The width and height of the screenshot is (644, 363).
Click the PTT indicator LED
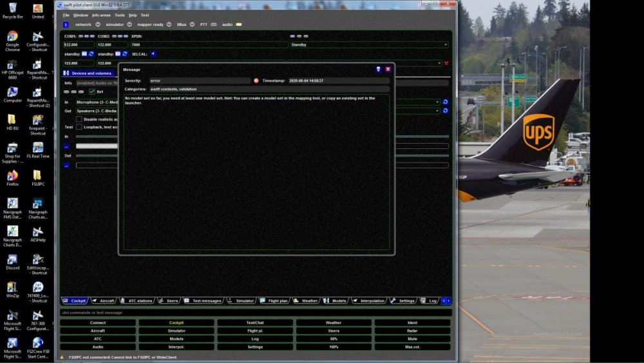click(x=214, y=25)
